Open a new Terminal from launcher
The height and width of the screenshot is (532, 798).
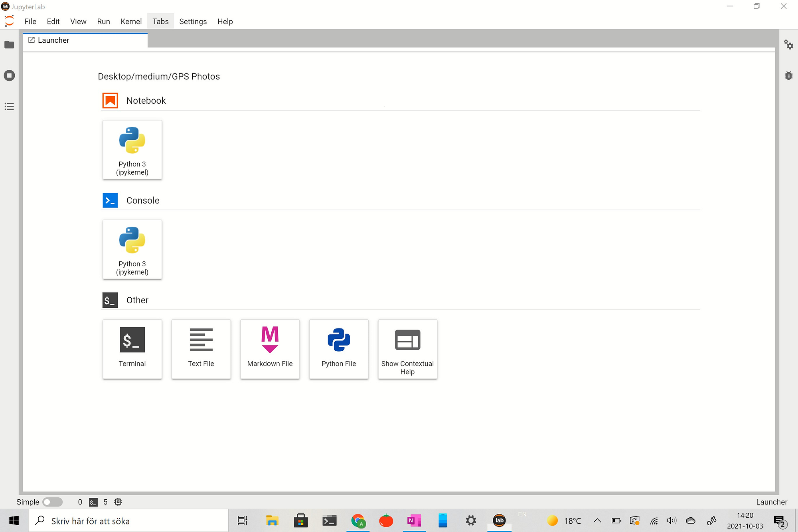pyautogui.click(x=132, y=349)
